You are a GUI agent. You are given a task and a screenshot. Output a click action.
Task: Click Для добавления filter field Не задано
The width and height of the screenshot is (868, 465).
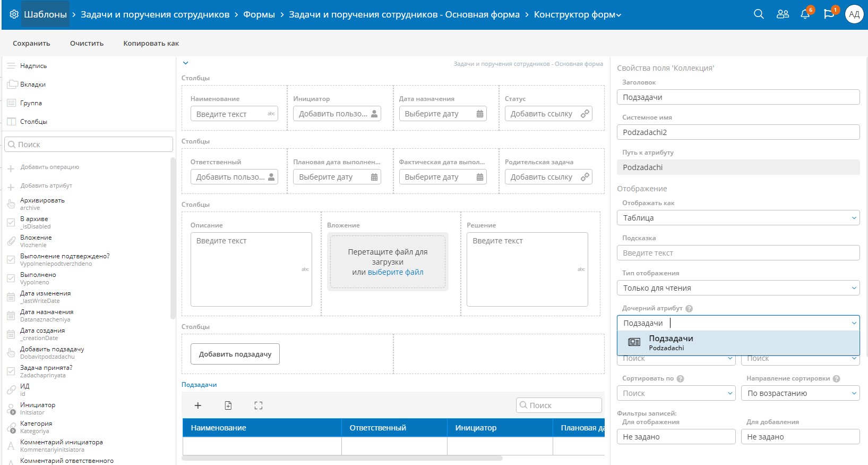801,437
